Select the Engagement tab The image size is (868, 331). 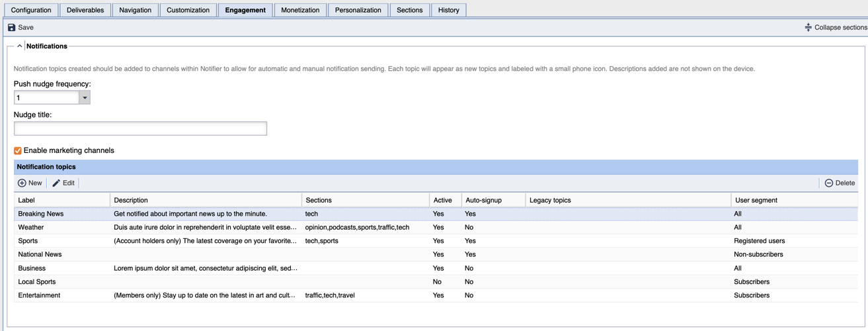pyautogui.click(x=245, y=10)
